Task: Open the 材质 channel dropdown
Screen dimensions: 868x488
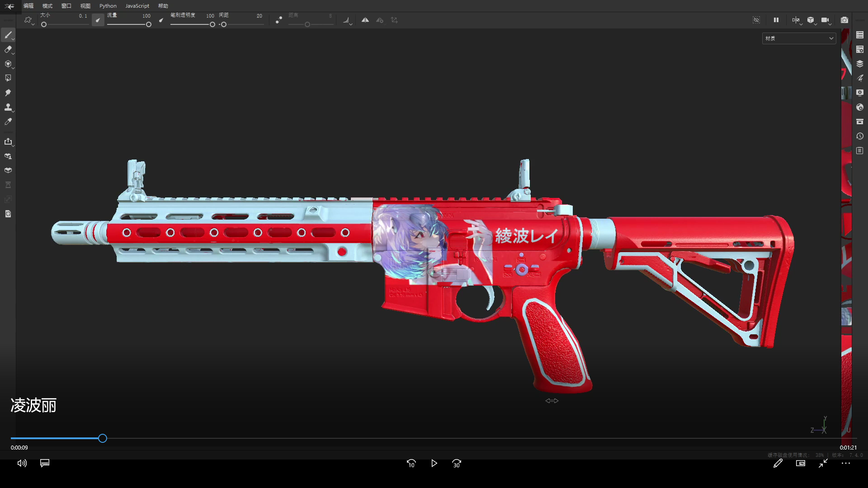Action: pos(799,38)
